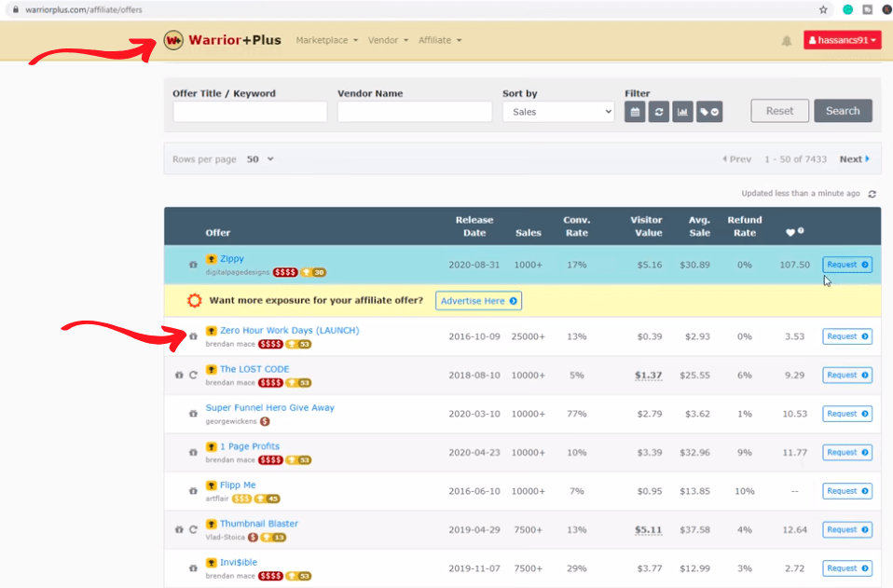Click gift icon beside Thumbnail Blaster

(x=179, y=529)
